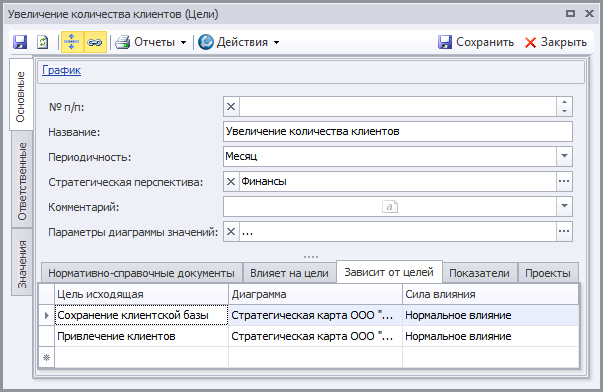Clear Параметры диаграммы значений field

click(231, 232)
